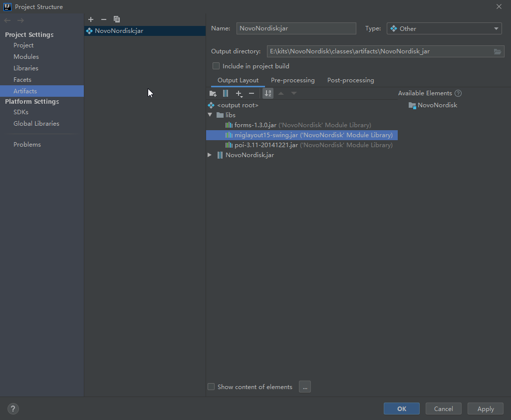
Task: Click the IntelliJ logo in title bar
Action: tap(7, 7)
